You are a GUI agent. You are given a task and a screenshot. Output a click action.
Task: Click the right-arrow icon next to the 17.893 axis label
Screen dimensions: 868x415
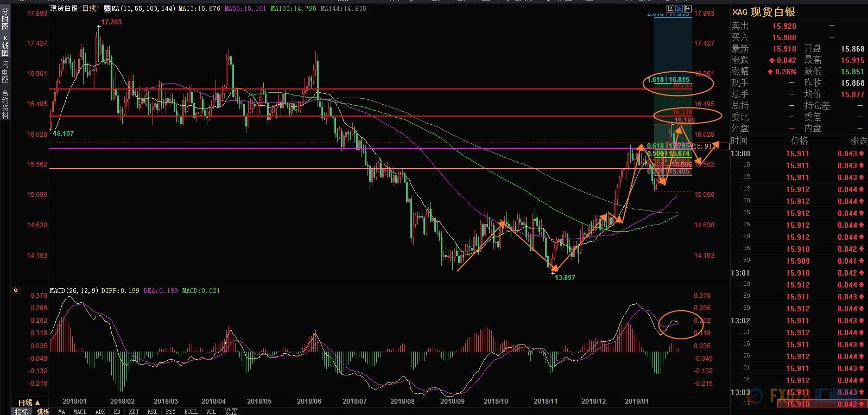pyautogui.click(x=687, y=8)
